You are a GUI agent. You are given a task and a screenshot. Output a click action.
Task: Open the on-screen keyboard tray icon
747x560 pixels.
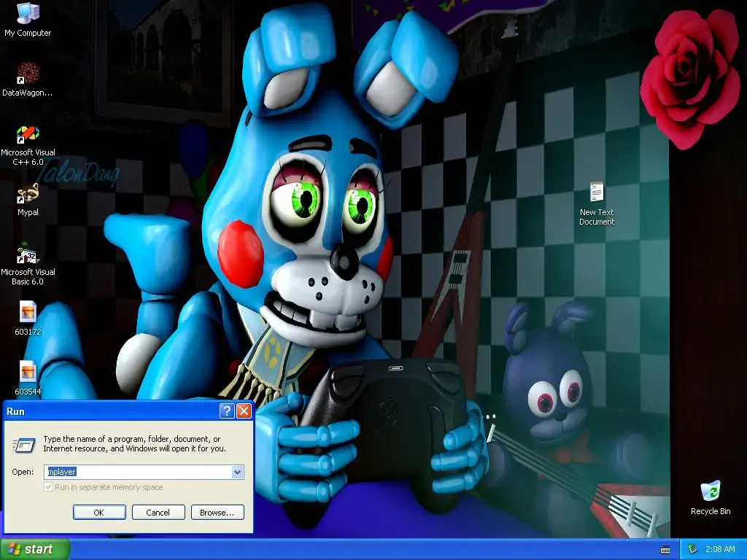(665, 550)
